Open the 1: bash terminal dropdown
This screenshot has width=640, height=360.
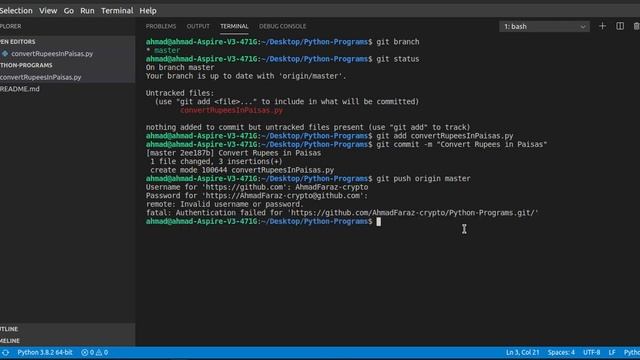544,27
